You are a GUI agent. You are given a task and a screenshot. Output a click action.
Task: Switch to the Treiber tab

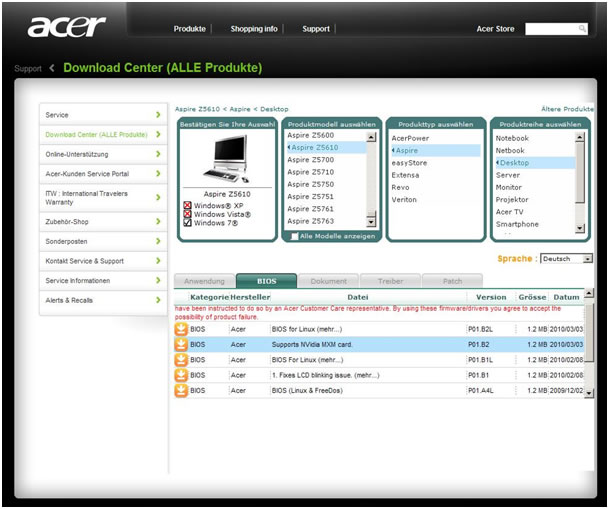[390, 281]
